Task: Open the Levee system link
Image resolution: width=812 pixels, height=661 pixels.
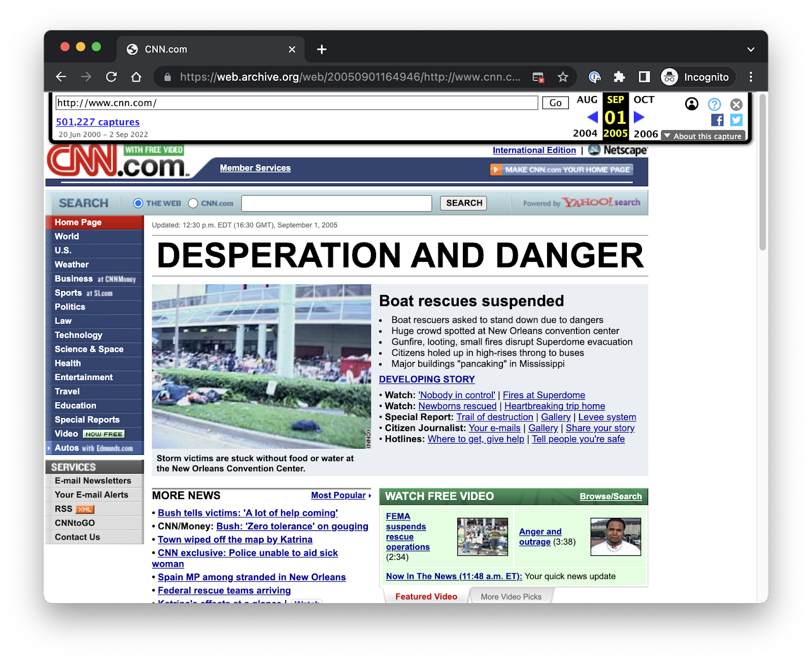Action: coord(607,417)
